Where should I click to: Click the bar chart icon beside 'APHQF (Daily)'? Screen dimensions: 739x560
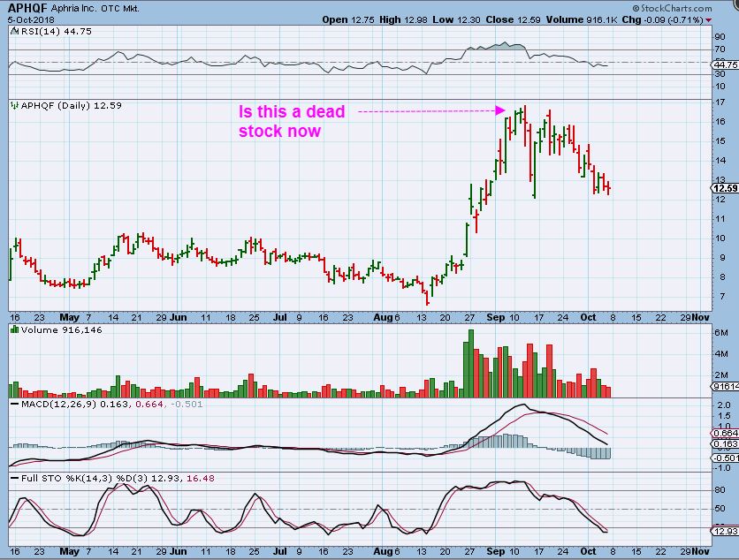pyautogui.click(x=15, y=105)
